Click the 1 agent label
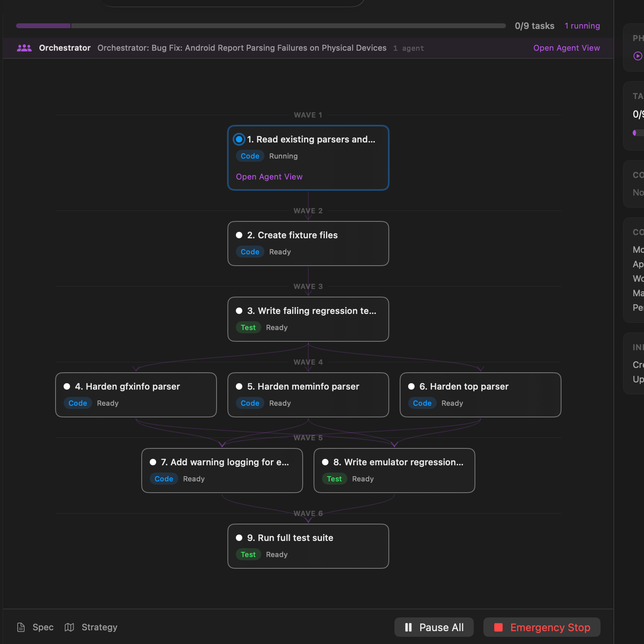This screenshot has width=644, height=644. pyautogui.click(x=409, y=48)
